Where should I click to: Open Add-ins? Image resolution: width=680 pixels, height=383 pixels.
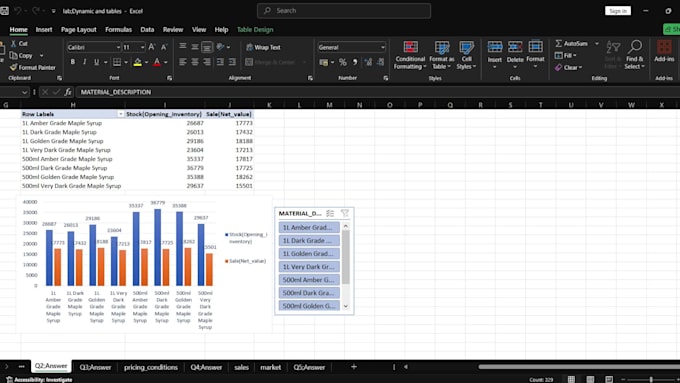click(664, 51)
